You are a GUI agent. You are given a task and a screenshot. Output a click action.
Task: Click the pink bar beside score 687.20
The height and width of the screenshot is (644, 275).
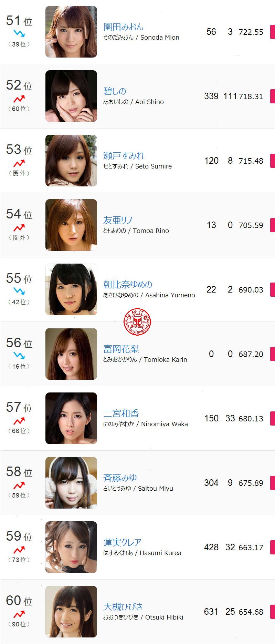(x=273, y=354)
